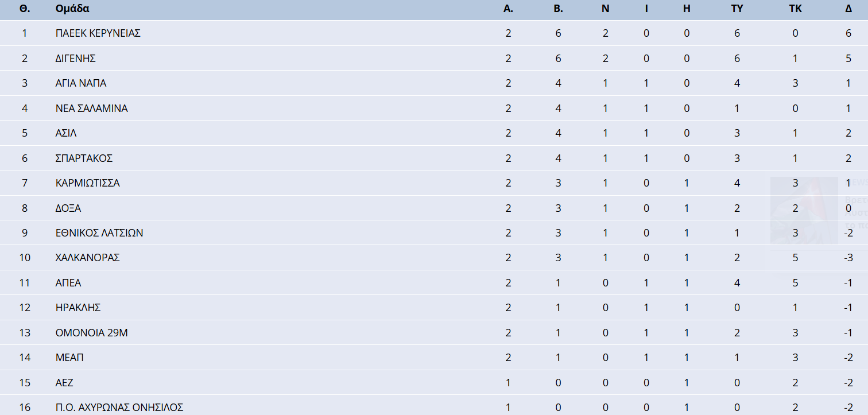Click the Ομάδα column header
The width and height of the screenshot is (868, 415).
click(72, 9)
